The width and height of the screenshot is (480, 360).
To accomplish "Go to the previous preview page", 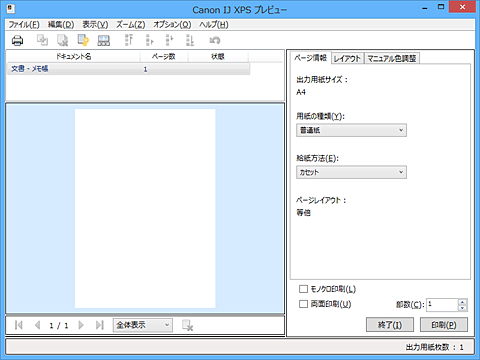I will pyautogui.click(x=37, y=325).
